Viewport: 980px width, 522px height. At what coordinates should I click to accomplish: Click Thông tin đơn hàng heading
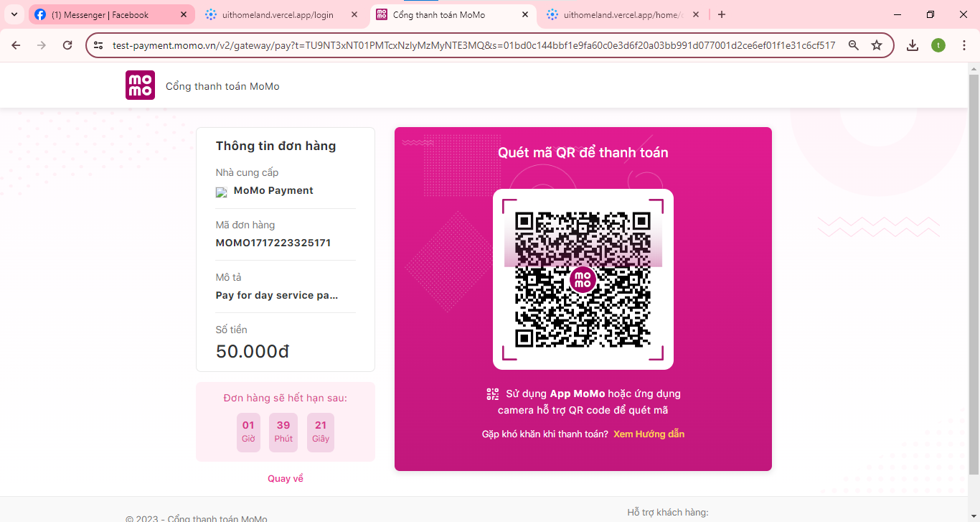click(275, 146)
